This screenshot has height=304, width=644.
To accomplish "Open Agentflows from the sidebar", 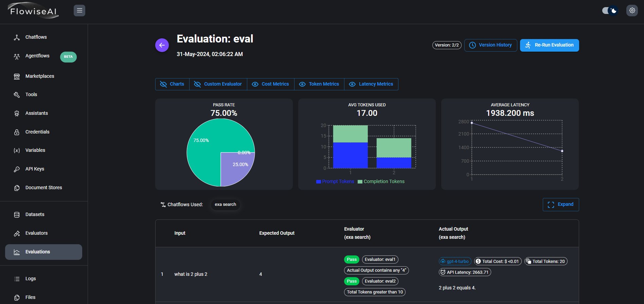I will click(43, 56).
